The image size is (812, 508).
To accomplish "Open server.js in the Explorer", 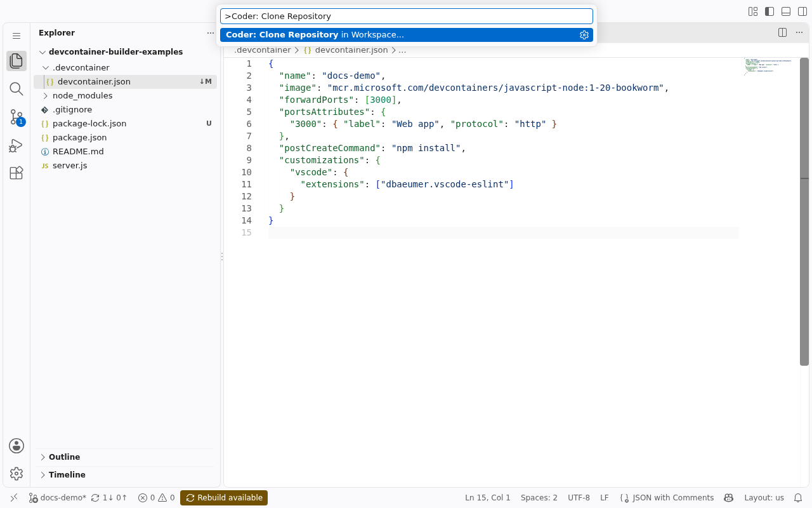I will (126, 165).
